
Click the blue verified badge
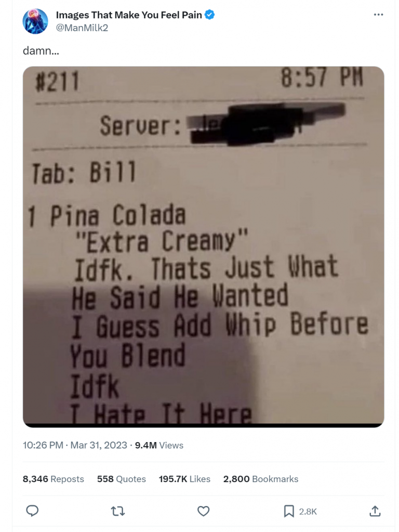(209, 15)
